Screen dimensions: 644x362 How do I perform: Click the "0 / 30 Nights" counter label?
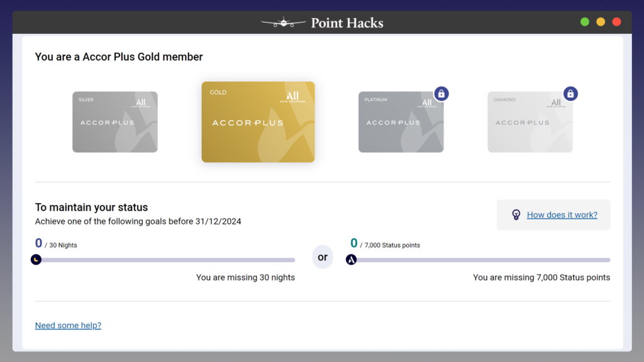pyautogui.click(x=56, y=243)
